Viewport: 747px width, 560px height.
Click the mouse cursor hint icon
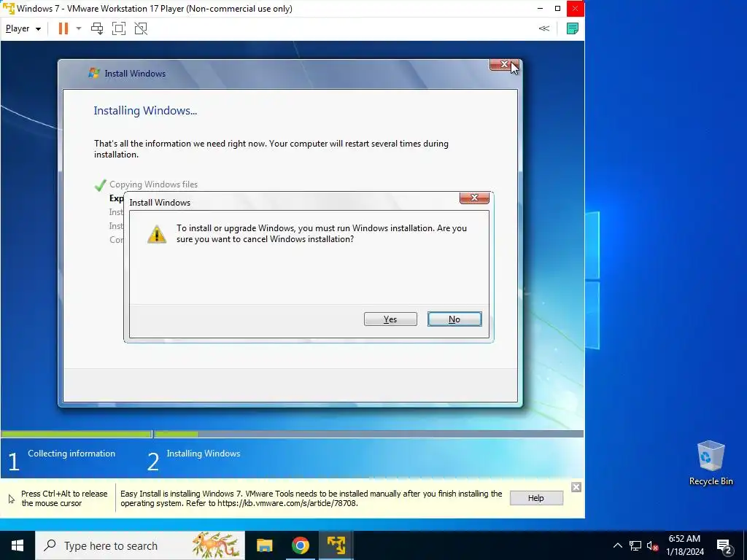[x=12, y=499]
